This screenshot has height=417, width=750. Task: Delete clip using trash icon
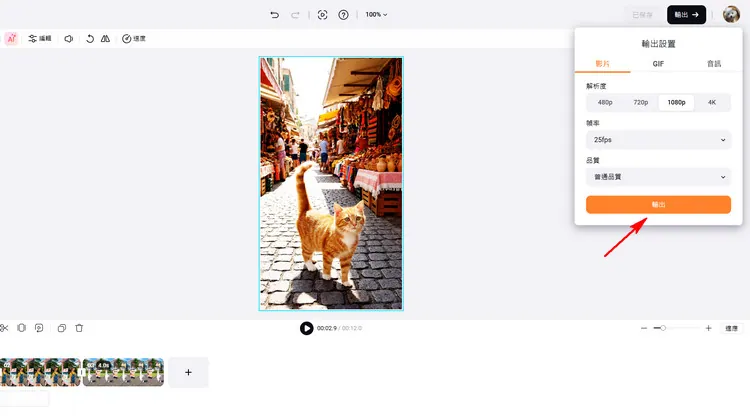(79, 328)
